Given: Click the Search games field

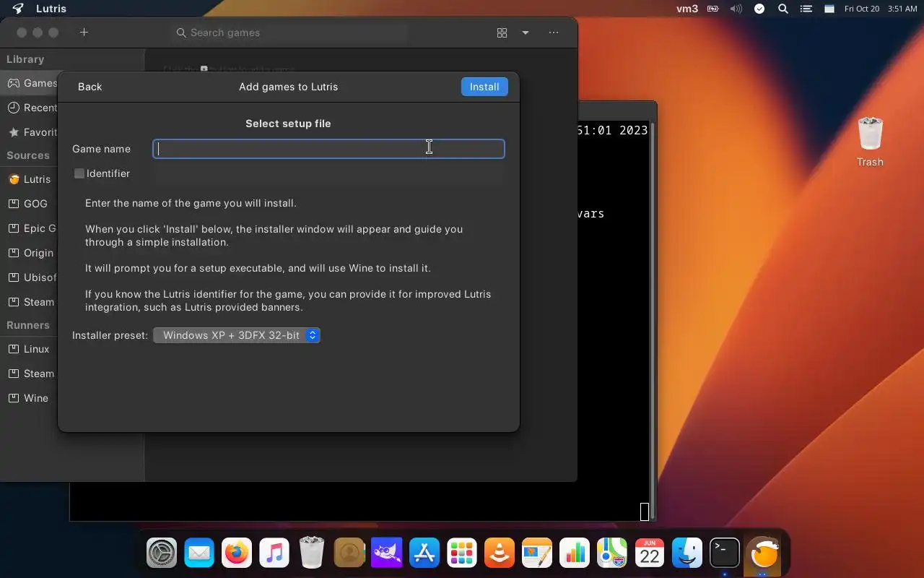Looking at the screenshot, I should coord(289,33).
